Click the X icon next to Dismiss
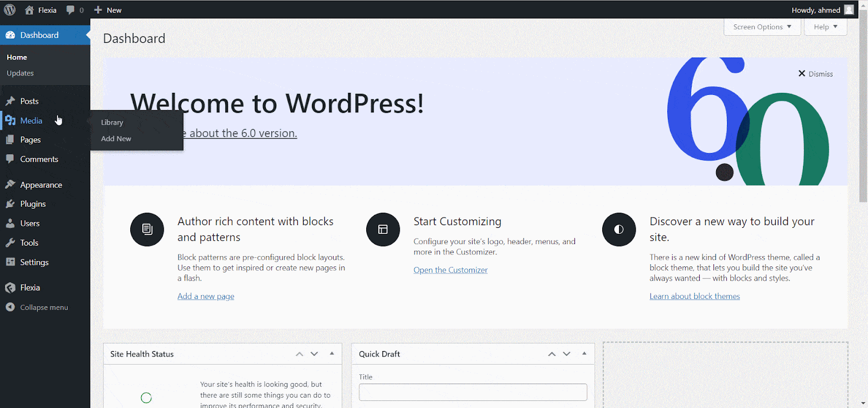Viewport: 868px width, 408px height. point(802,73)
